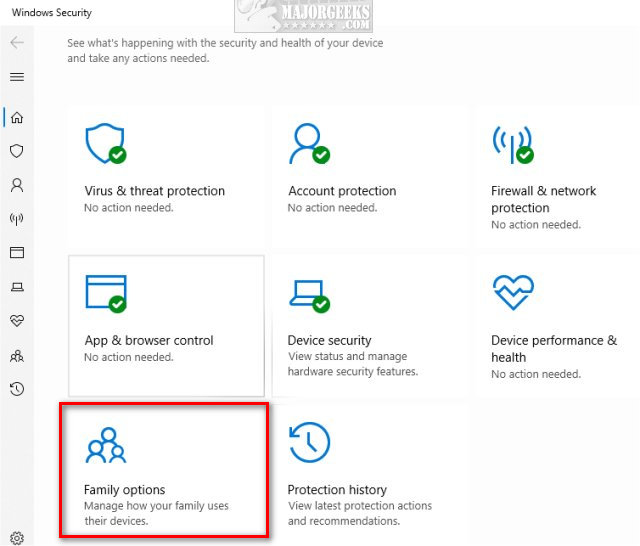Open Device health heart icon in sidebar

[x=17, y=320]
